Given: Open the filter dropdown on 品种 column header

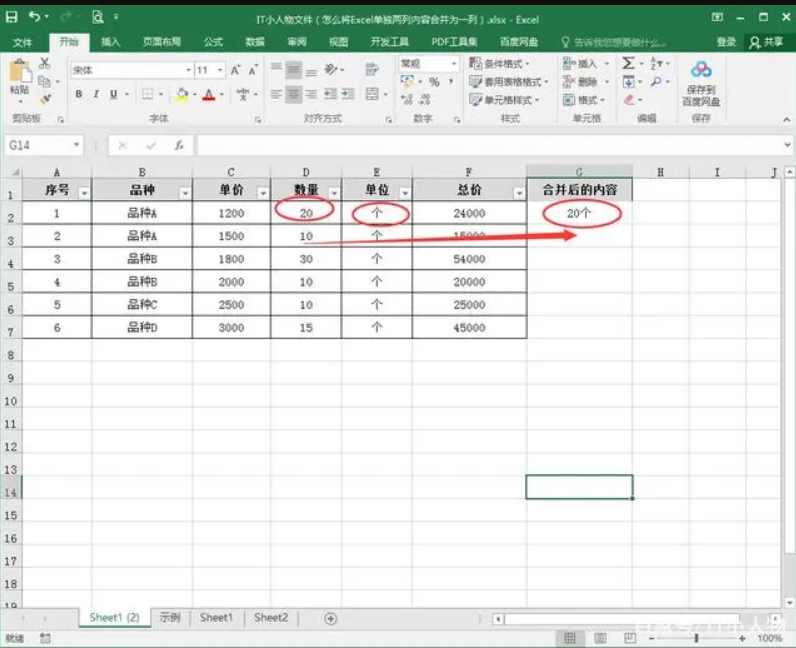Looking at the screenshot, I should (185, 193).
